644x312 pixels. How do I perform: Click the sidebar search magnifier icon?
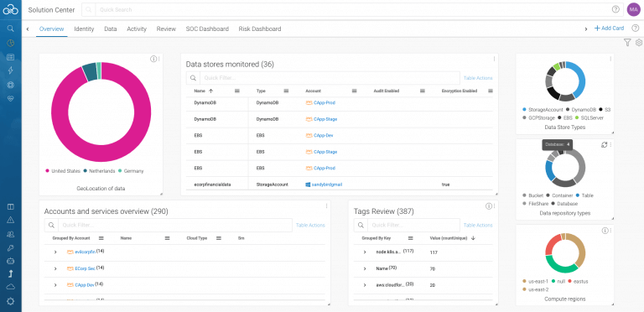coord(11,29)
